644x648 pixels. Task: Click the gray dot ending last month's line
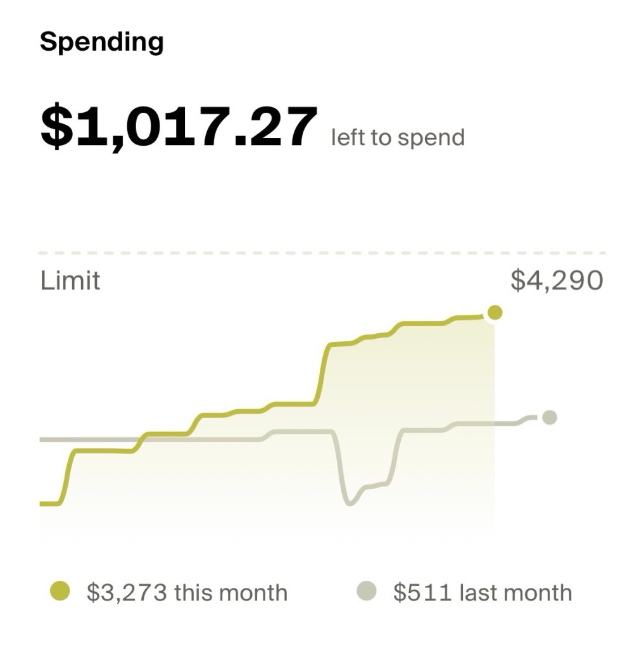coord(550,417)
